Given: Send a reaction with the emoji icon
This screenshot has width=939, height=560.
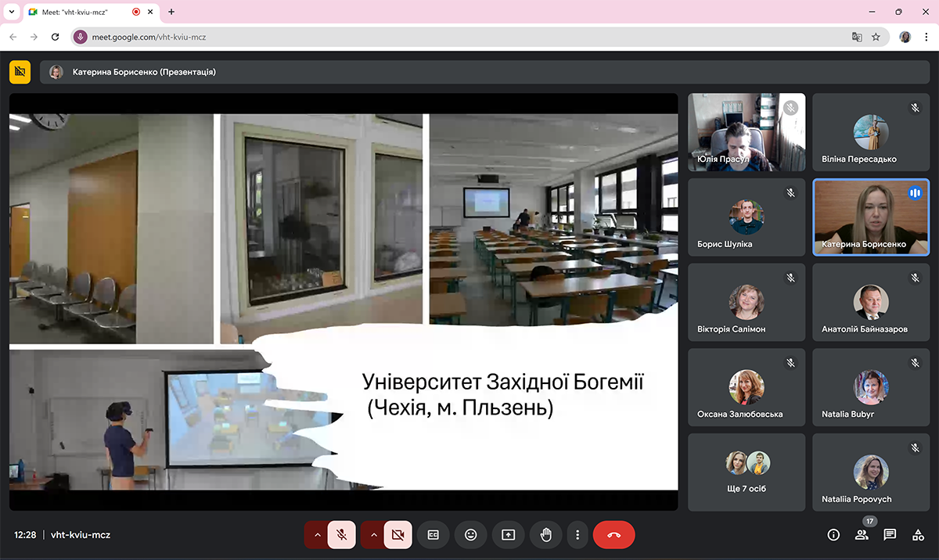Looking at the screenshot, I should [x=470, y=535].
